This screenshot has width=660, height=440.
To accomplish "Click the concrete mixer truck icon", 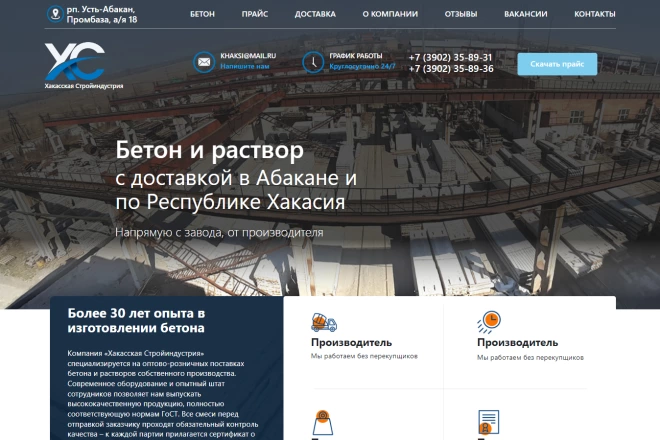I will (x=324, y=322).
